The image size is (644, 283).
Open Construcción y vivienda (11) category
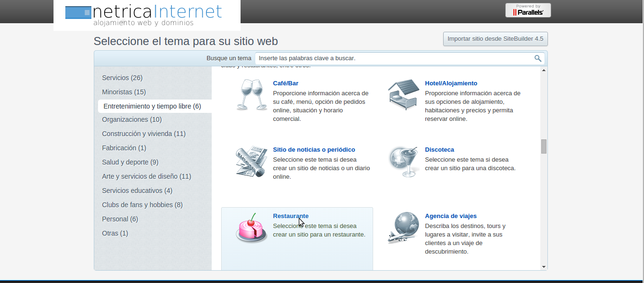click(x=143, y=134)
